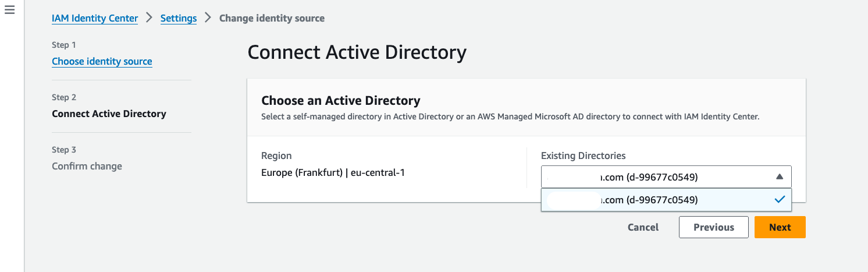Select Step 3 Confirm change

87,166
